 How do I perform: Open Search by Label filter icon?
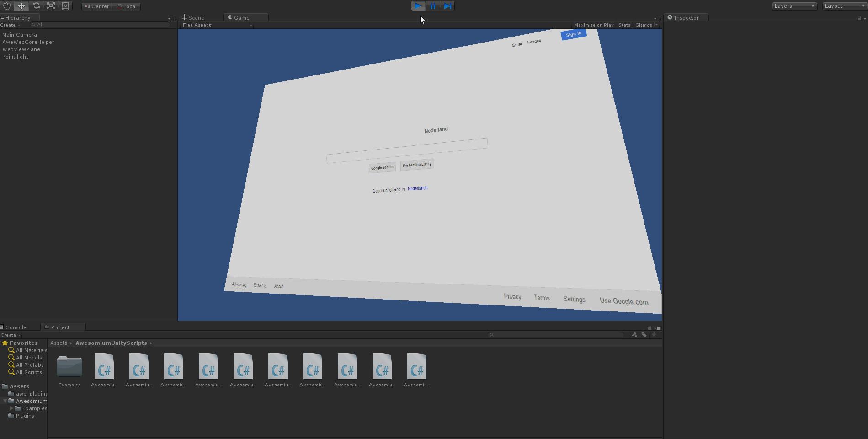pyautogui.click(x=644, y=335)
